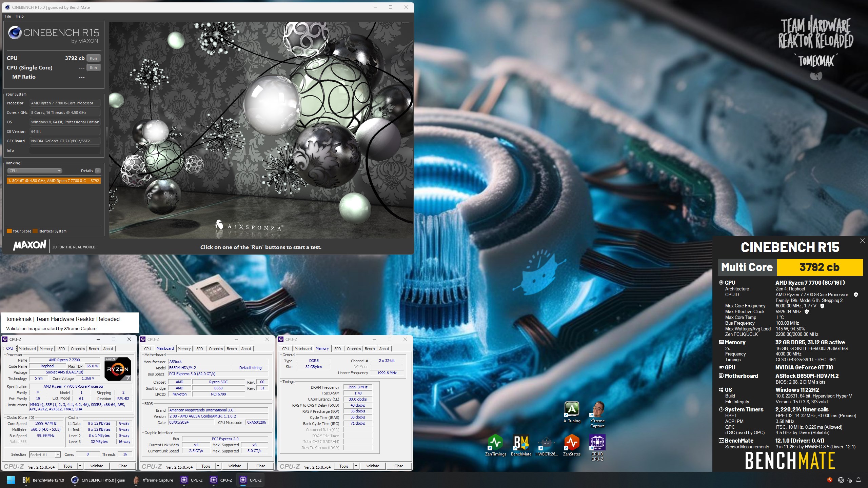Viewport: 868px width, 488px height.
Task: Switch to CINEBENCH R15.0 taskbar item
Action: [x=98, y=480]
